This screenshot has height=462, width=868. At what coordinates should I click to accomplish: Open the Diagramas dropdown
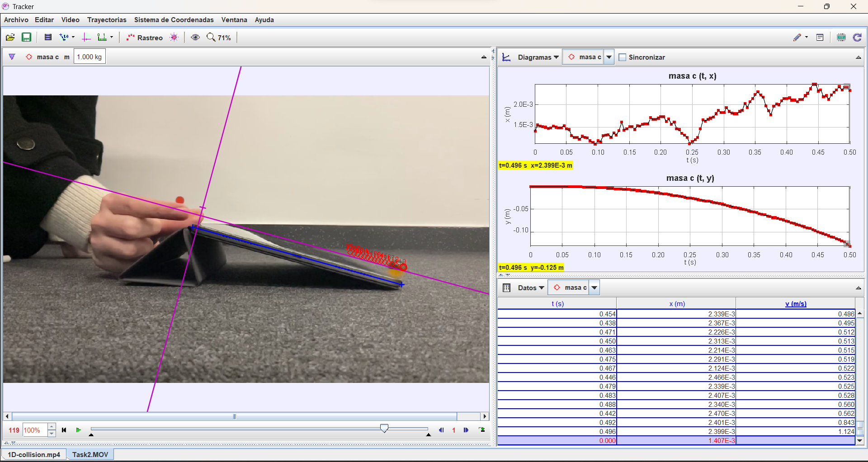[538, 57]
